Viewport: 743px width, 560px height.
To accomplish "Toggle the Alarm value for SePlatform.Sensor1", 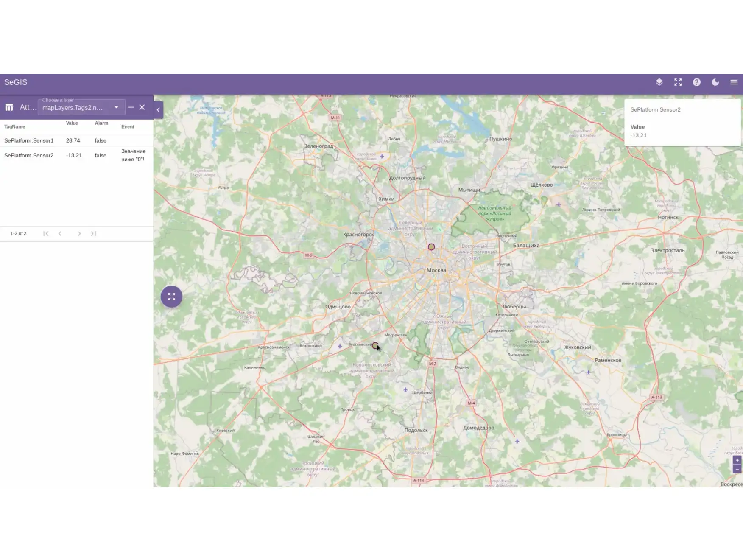I will (101, 140).
